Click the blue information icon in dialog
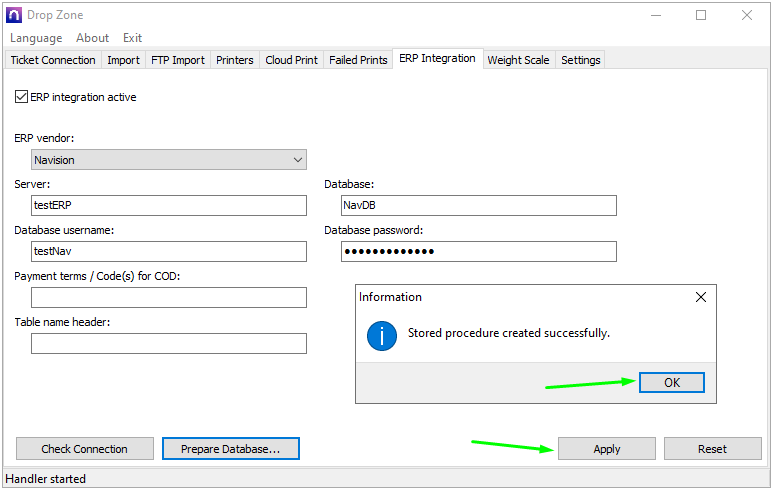773x490 pixels. [x=382, y=335]
